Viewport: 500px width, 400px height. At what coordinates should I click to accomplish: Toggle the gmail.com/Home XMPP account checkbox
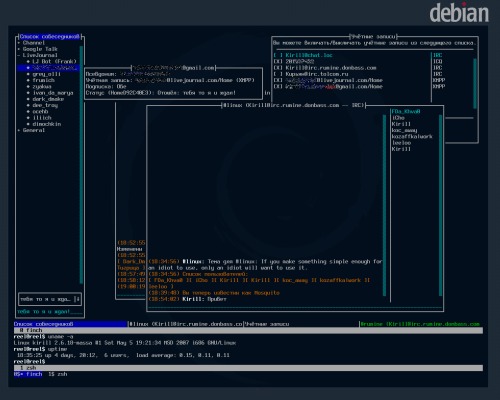(x=278, y=87)
